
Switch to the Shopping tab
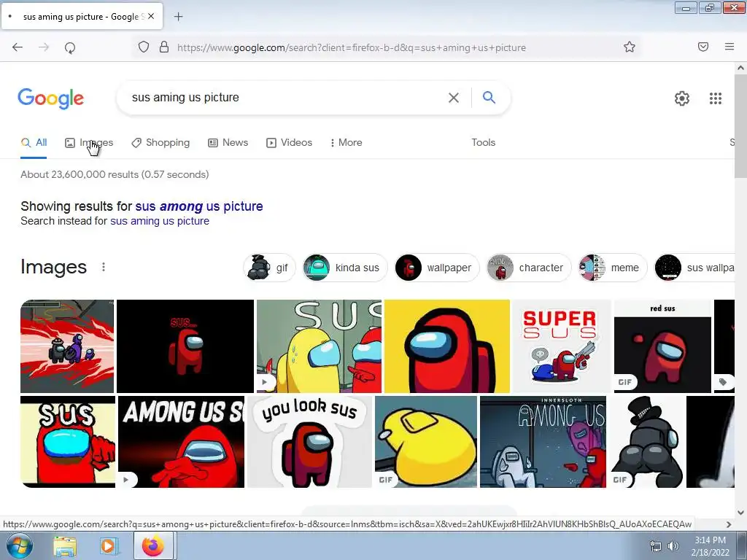160,142
